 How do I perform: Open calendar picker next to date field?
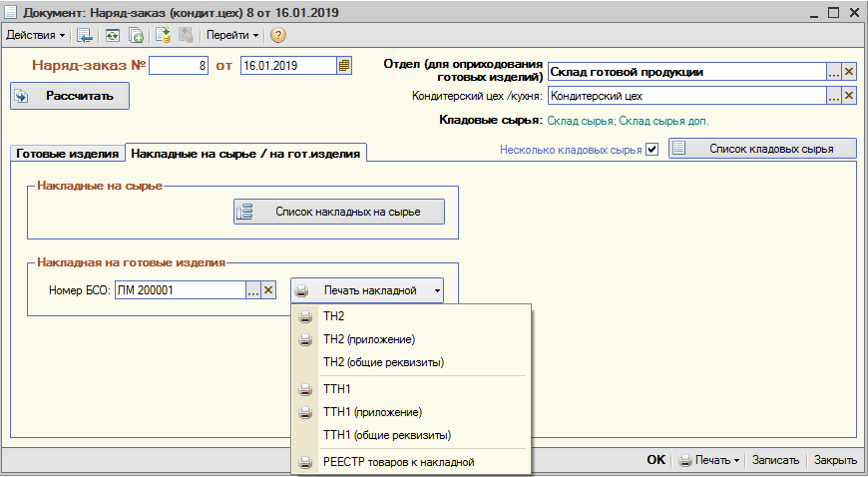tap(344, 66)
